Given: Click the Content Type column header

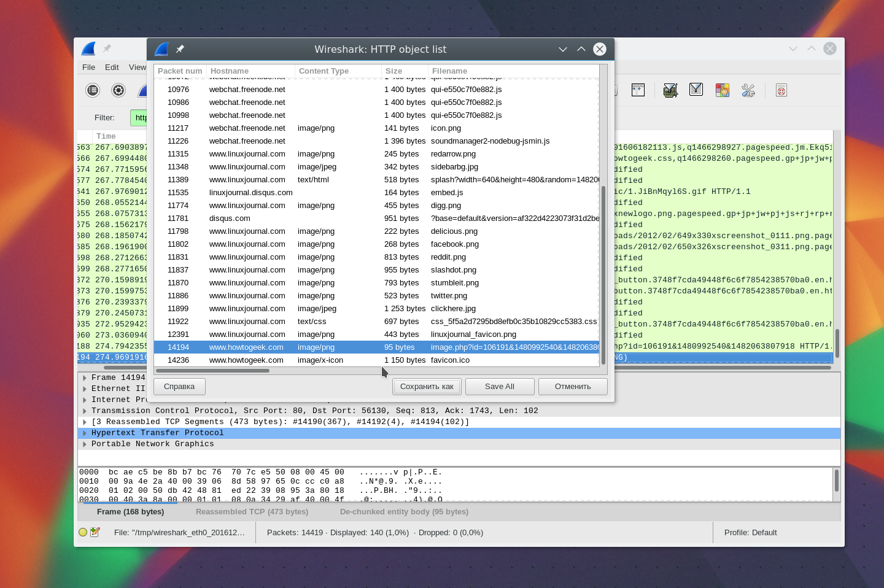Looking at the screenshot, I should (324, 71).
